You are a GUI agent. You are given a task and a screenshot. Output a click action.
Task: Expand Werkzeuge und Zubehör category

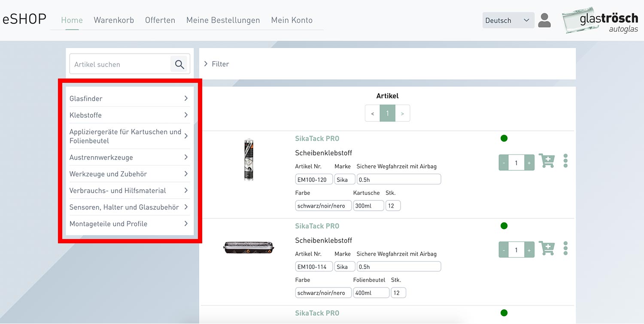coord(129,174)
